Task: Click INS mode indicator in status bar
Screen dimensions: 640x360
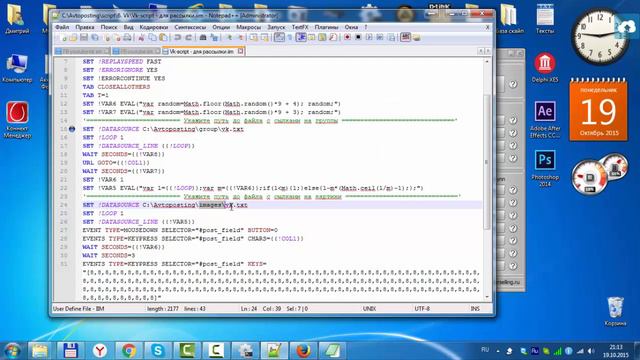Action: (475, 309)
